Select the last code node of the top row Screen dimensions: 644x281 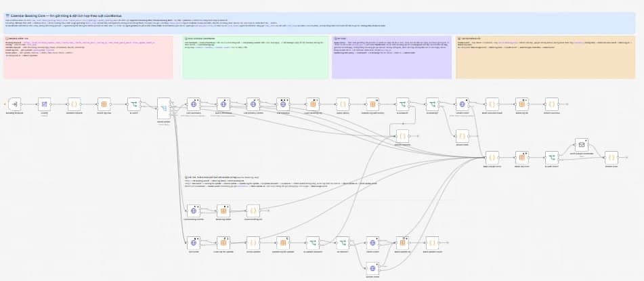552,104
